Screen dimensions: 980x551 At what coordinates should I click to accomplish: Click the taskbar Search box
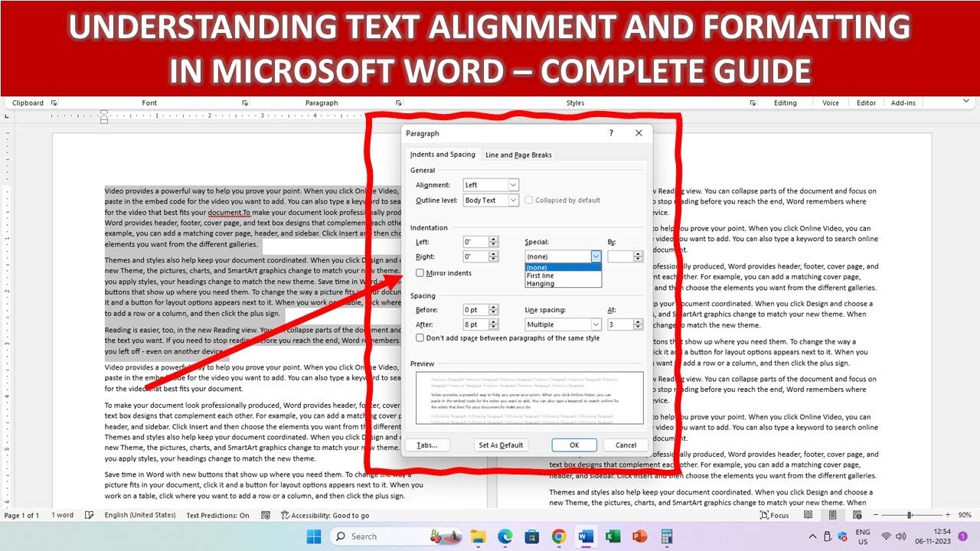[396, 536]
